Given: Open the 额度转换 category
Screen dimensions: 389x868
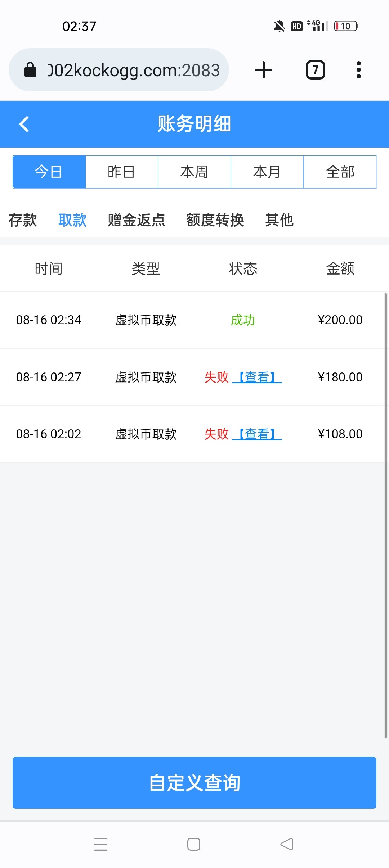Looking at the screenshot, I should [x=215, y=220].
